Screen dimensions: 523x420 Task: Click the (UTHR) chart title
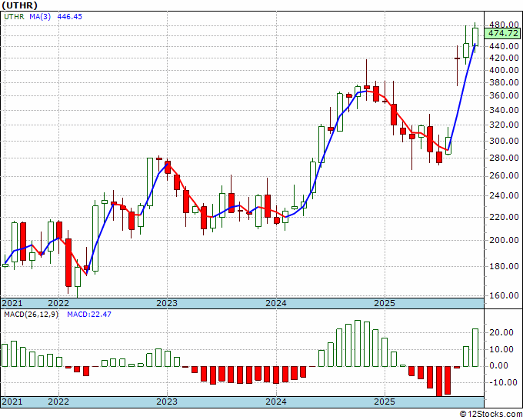point(20,5)
